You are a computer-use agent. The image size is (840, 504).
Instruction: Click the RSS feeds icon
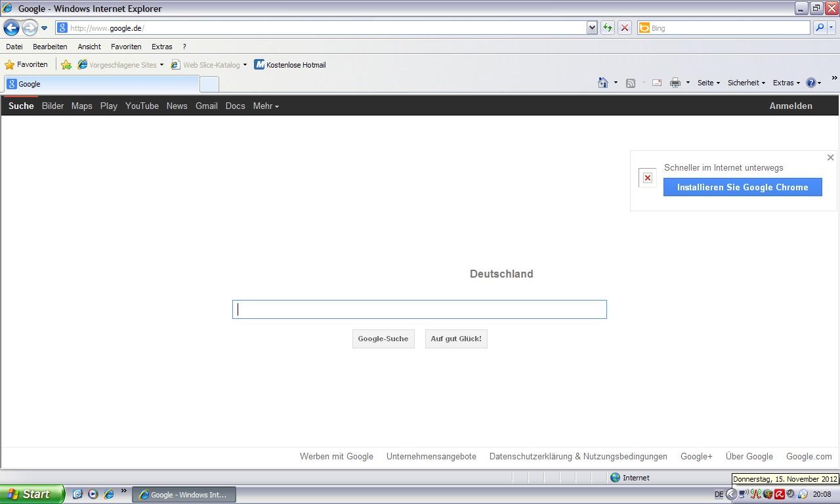(x=631, y=83)
